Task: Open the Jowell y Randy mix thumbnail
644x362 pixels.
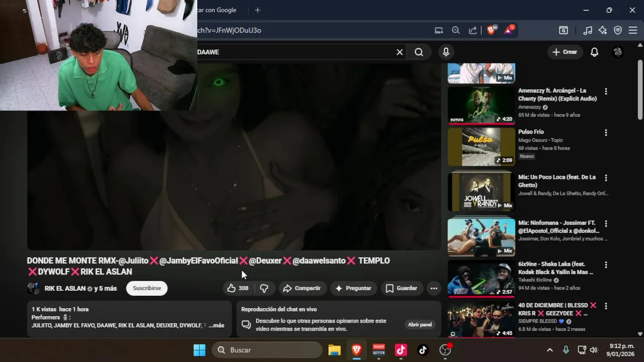Action: pyautogui.click(x=481, y=192)
